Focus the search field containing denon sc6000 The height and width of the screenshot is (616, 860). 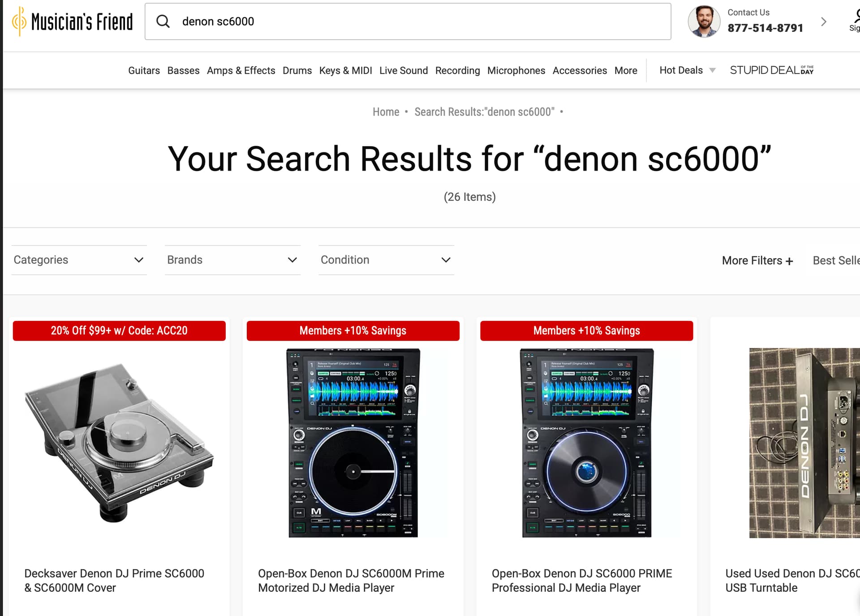408,22
